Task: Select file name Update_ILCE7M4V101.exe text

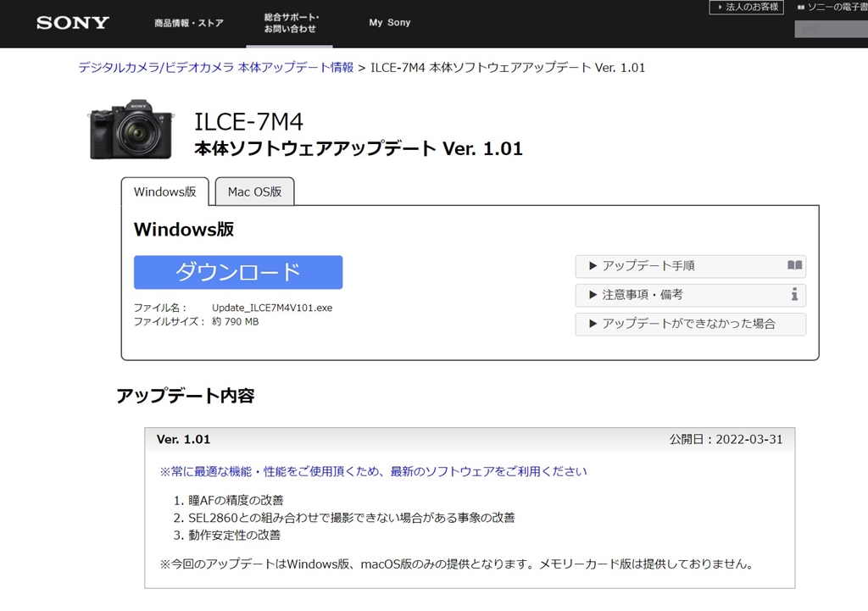Action: (272, 308)
